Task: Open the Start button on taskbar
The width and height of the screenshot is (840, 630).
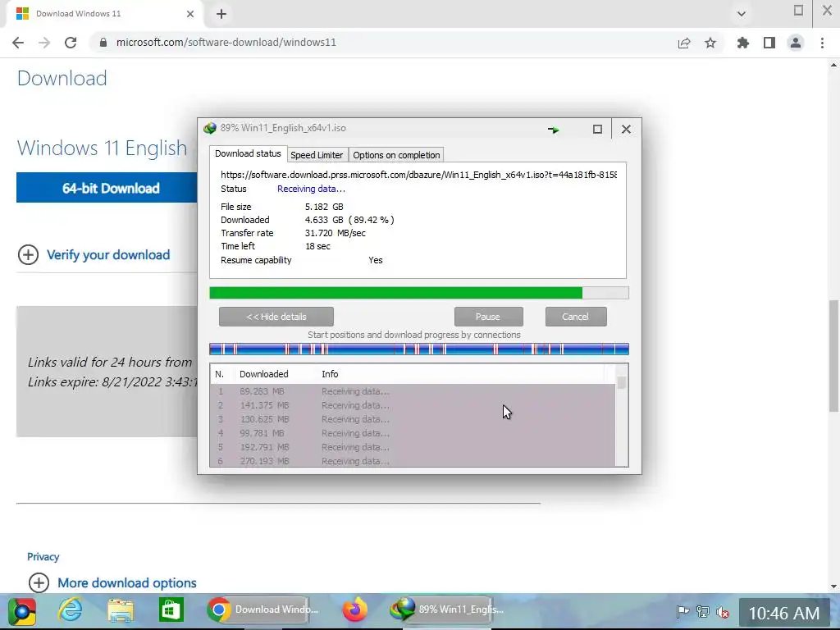Action: point(22,610)
